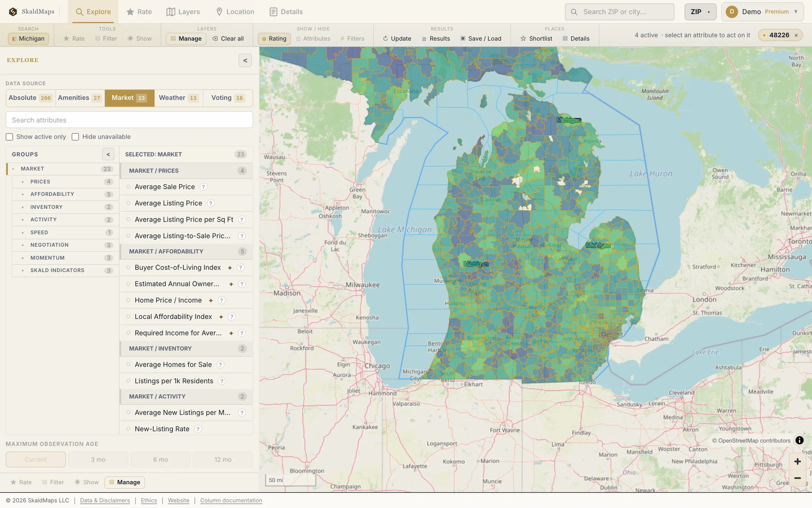Open help for Average Sale Price
The height and width of the screenshot is (508, 812).
pyautogui.click(x=203, y=187)
